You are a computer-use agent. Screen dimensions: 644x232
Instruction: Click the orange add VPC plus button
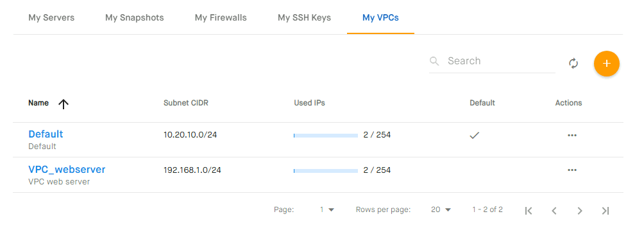coord(606,64)
